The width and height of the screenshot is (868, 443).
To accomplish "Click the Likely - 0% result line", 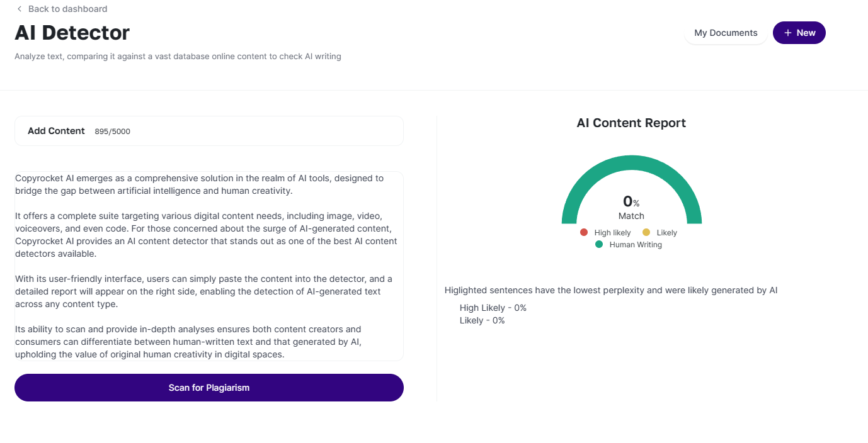I will tap(483, 320).
